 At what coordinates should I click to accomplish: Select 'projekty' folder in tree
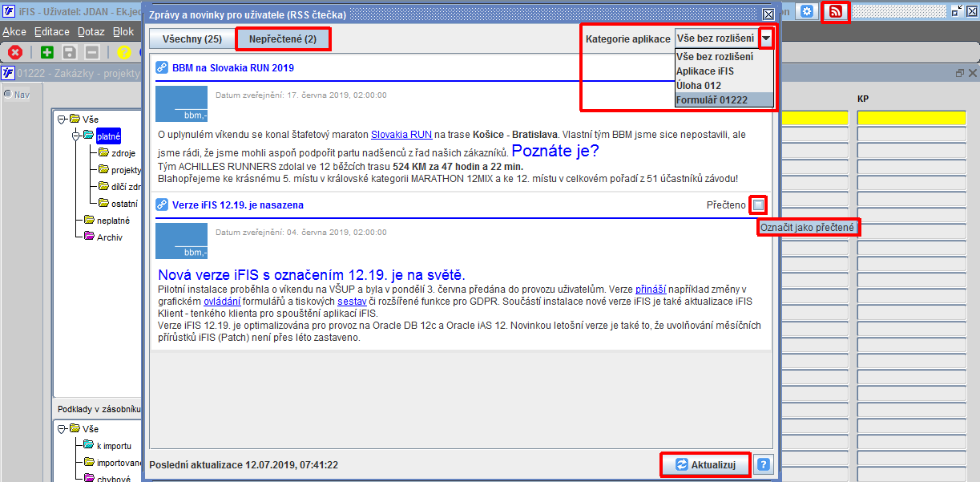pos(126,170)
